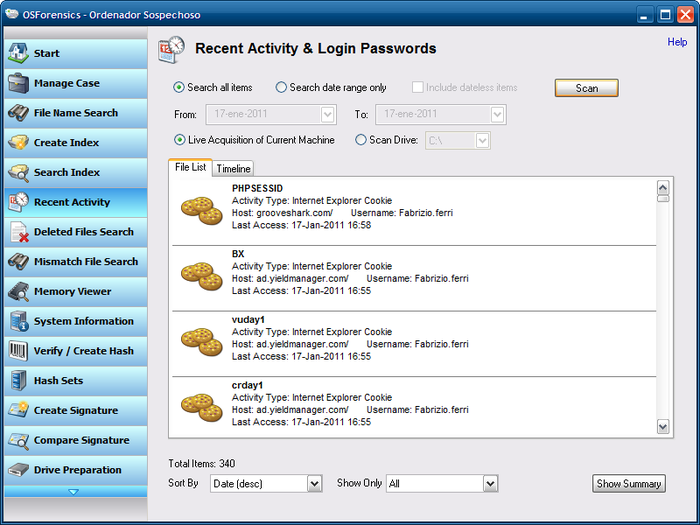This screenshot has width=700, height=525.
Task: Click the System Information server icon
Action: 18,321
